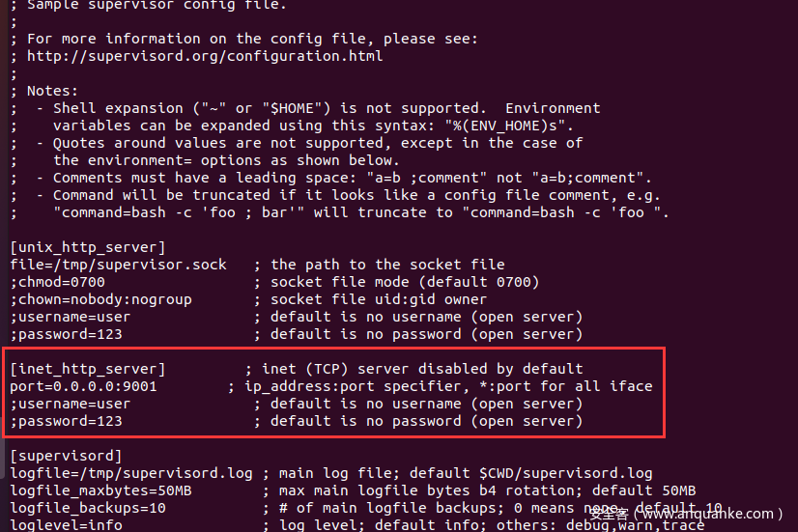This screenshot has width=798, height=532.
Task: Click the %(ENV_HOME)s syntax example text
Action: (508, 126)
